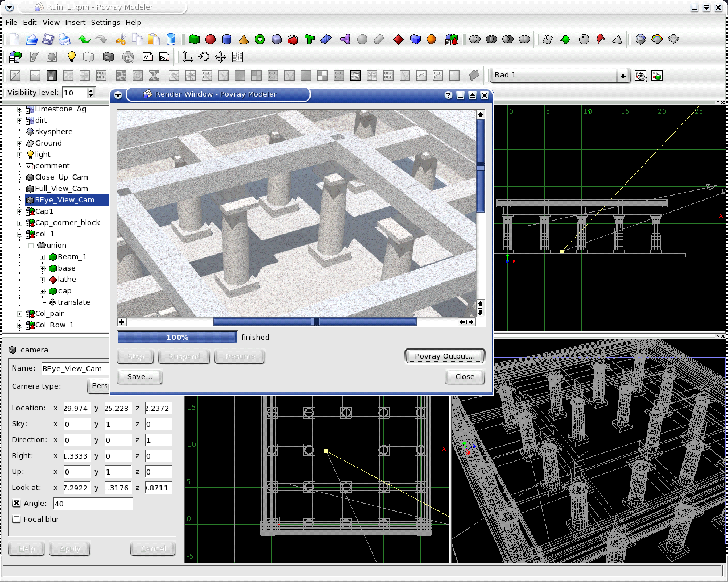
Task: Enable the Focal blur checkbox
Action: [x=16, y=519]
